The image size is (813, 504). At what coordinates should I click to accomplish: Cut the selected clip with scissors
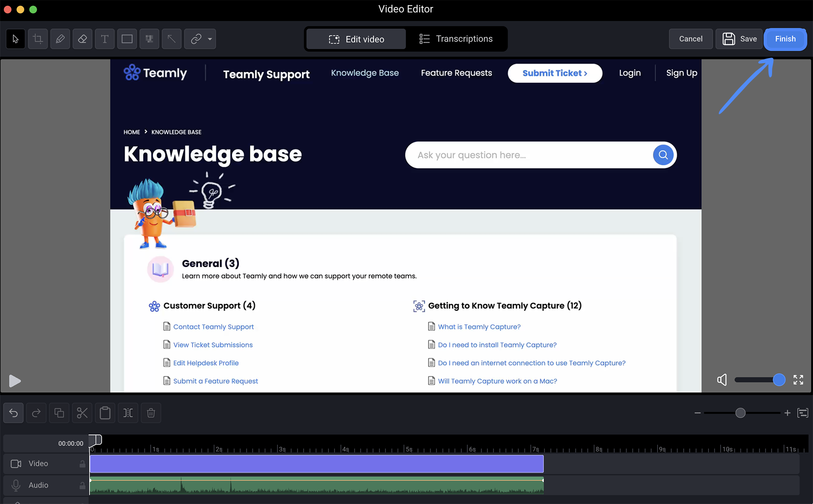(82, 413)
